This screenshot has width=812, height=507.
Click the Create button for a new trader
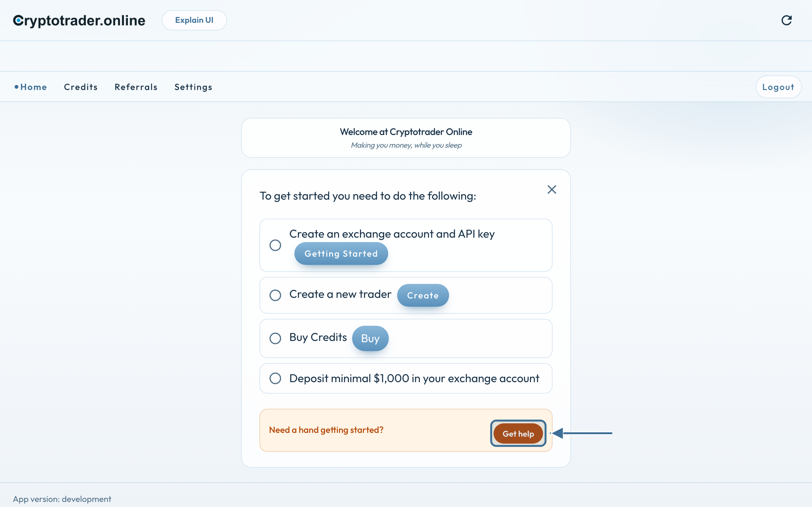pyautogui.click(x=423, y=295)
